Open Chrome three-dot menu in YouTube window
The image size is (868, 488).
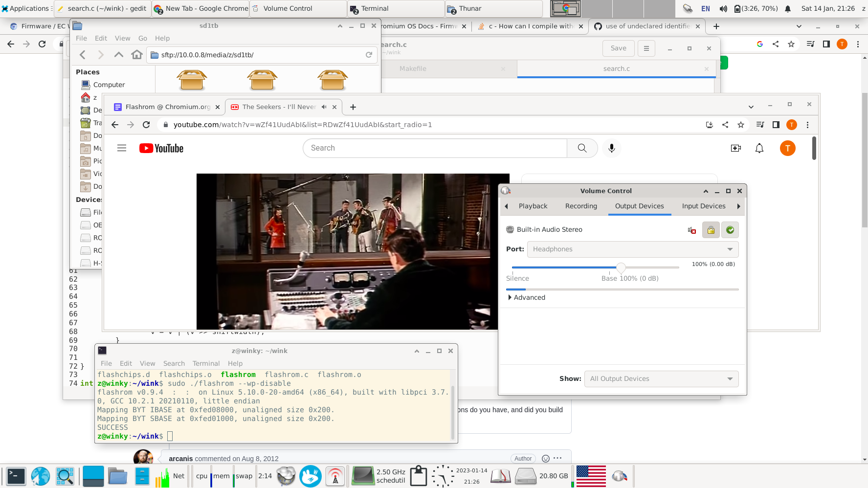[807, 125]
